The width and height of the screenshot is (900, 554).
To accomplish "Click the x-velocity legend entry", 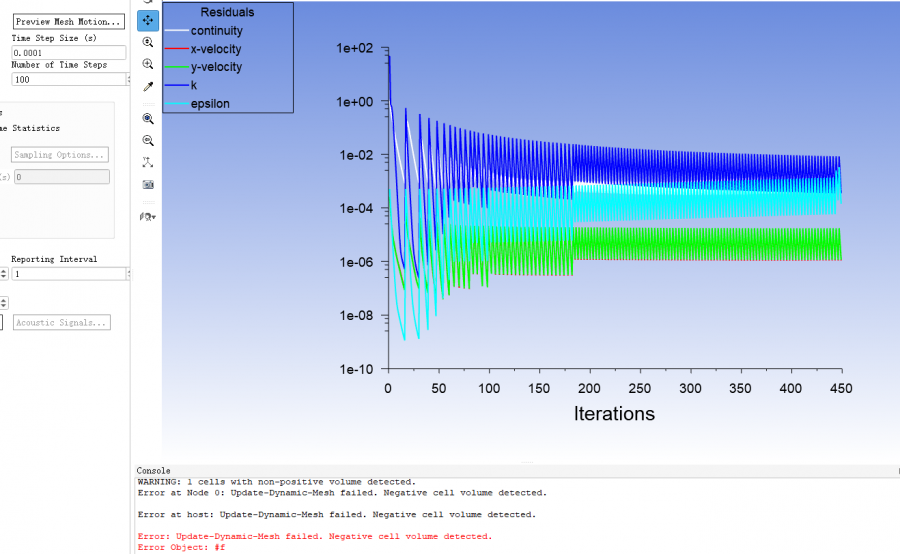I will pos(203,49).
